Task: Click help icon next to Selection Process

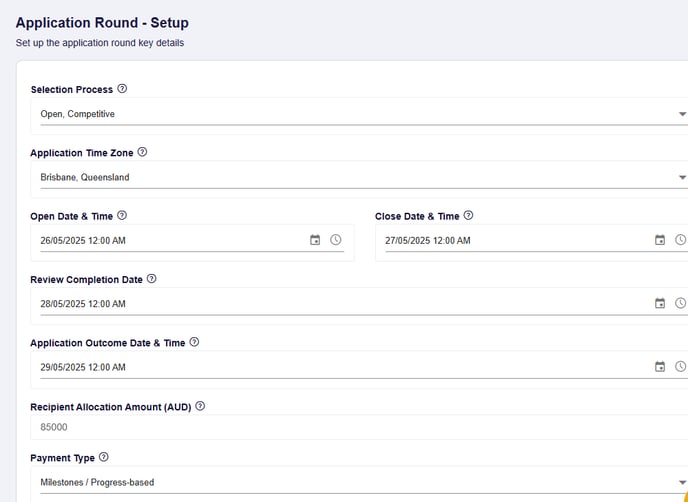Action: tap(122, 89)
